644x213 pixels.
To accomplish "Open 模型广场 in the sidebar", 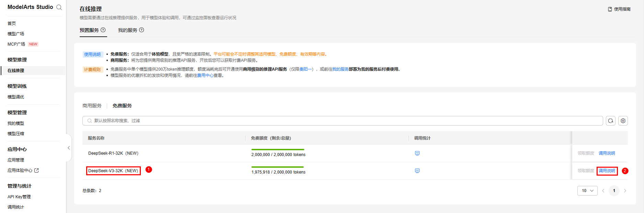I will (16, 34).
